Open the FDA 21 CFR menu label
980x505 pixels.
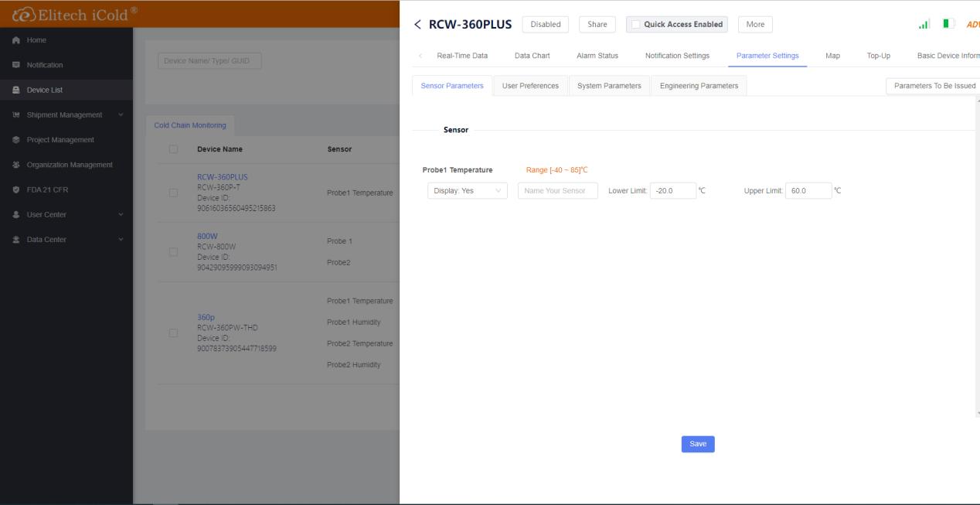point(47,189)
